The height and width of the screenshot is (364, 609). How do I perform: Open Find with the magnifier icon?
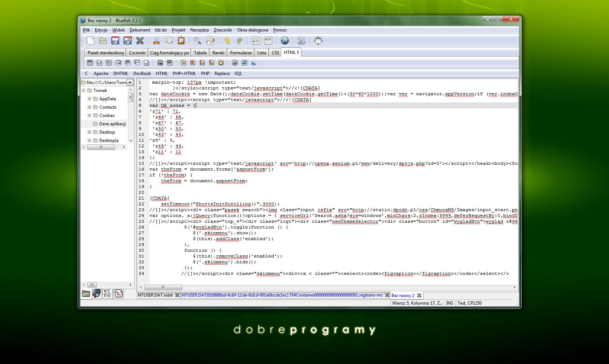[198, 41]
